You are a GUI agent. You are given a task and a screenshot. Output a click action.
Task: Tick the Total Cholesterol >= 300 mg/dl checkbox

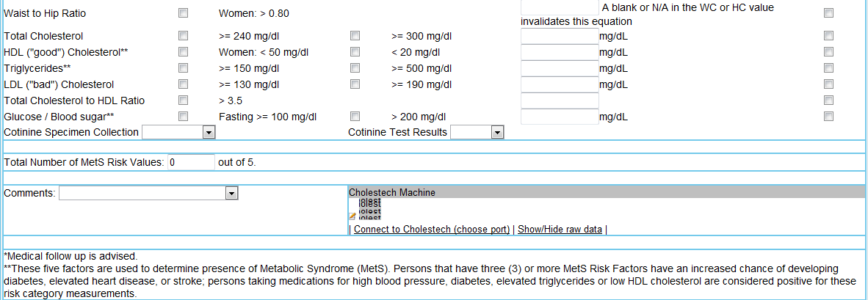point(355,35)
